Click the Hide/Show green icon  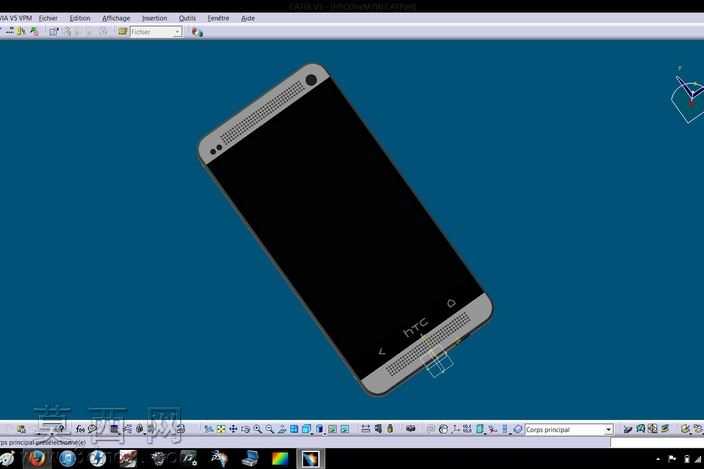coord(332,429)
